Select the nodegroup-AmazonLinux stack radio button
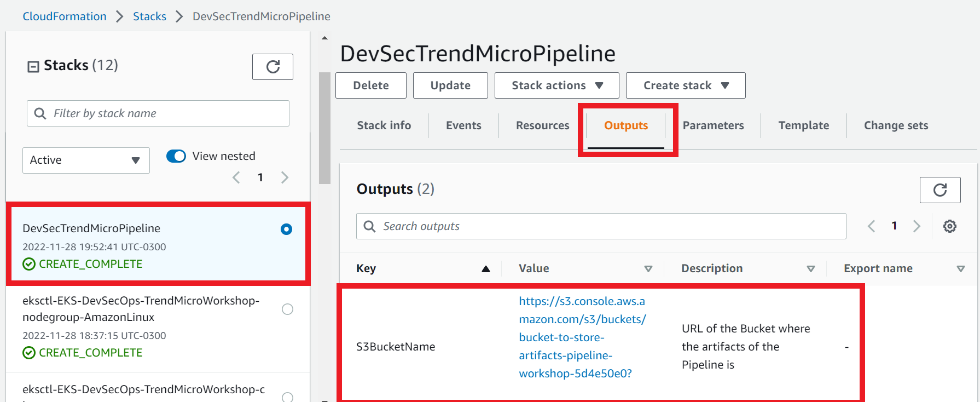 tap(287, 309)
